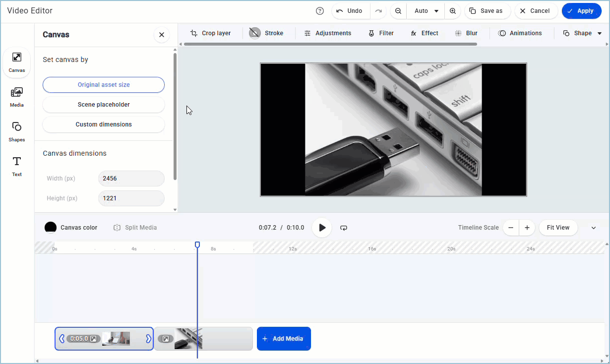Image resolution: width=610 pixels, height=364 pixels.
Task: Click the zoom in magnifier icon
Action: (453, 11)
